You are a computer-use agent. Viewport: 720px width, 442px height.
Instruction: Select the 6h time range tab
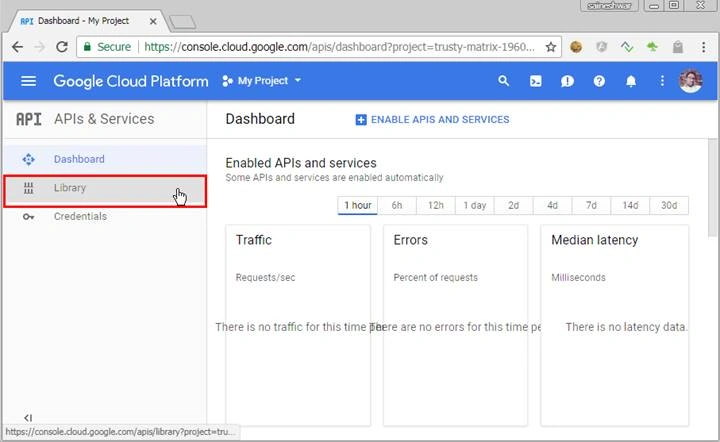397,205
